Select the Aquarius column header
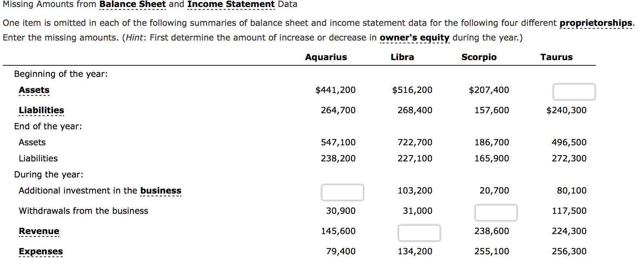Screen dimensions: 644x269 pyautogui.click(x=326, y=57)
